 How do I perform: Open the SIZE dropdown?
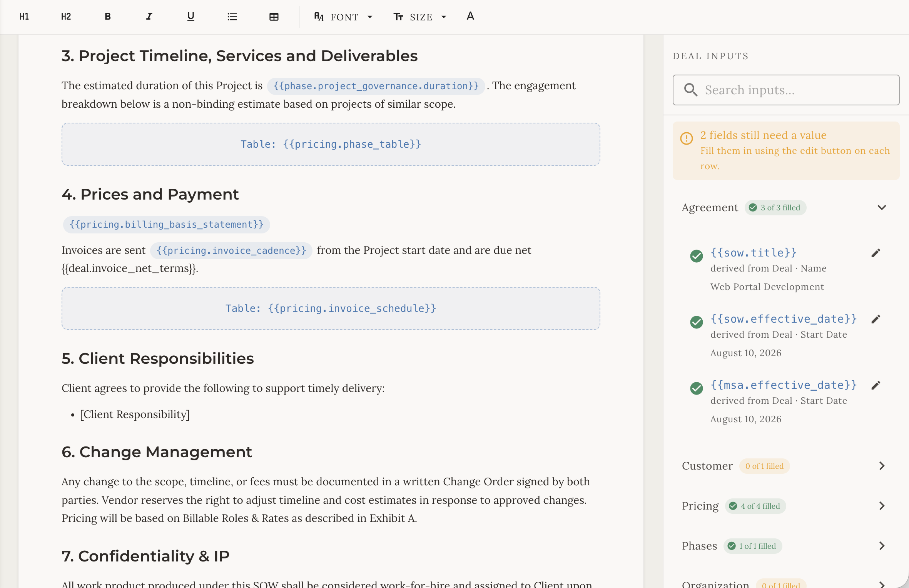pos(420,17)
